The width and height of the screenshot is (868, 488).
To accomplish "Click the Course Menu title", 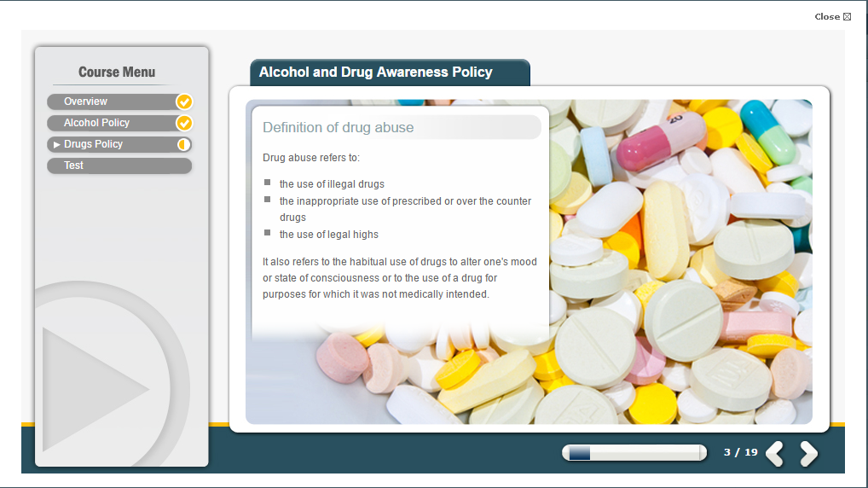I will coord(117,72).
